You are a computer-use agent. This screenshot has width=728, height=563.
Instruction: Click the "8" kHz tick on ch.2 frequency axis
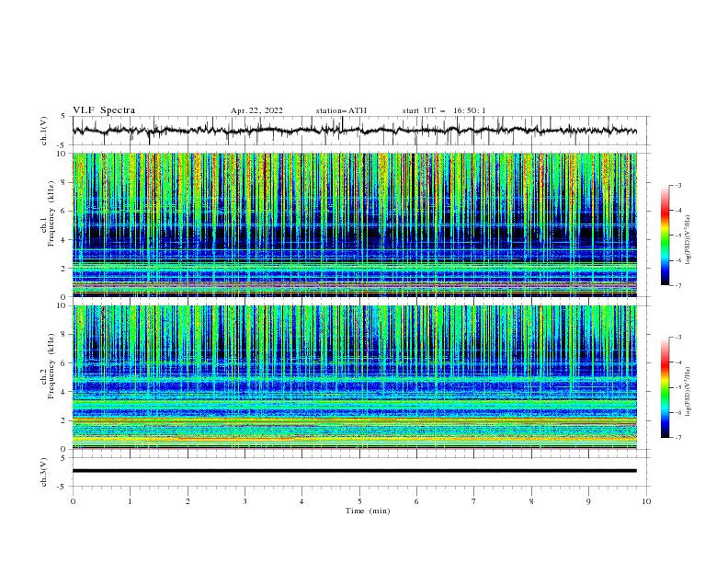[x=65, y=335]
